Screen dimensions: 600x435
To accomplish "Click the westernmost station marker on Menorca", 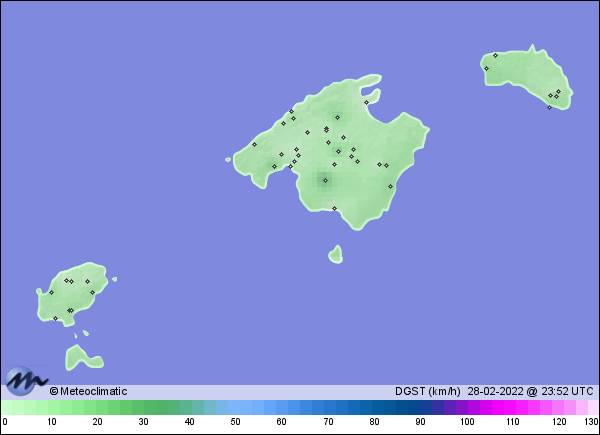I will click(486, 68).
